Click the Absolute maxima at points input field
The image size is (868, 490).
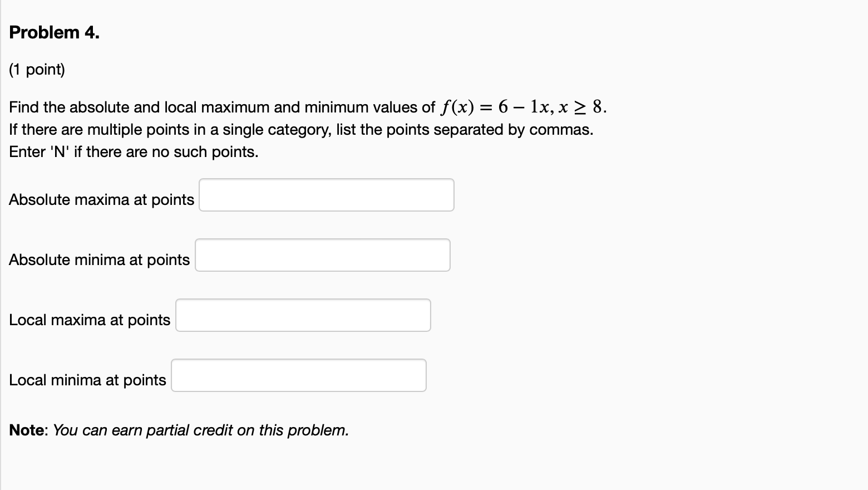tap(326, 195)
